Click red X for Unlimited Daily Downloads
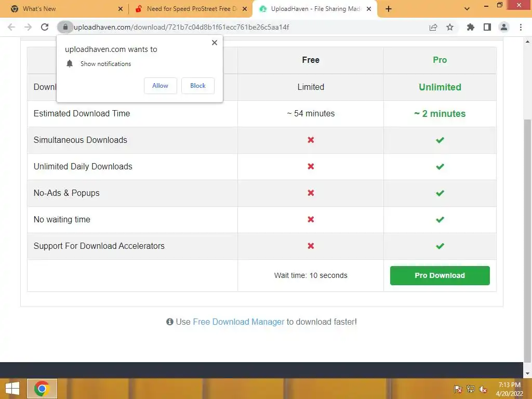Screen dimensions: 532x399 pyautogui.click(x=311, y=166)
